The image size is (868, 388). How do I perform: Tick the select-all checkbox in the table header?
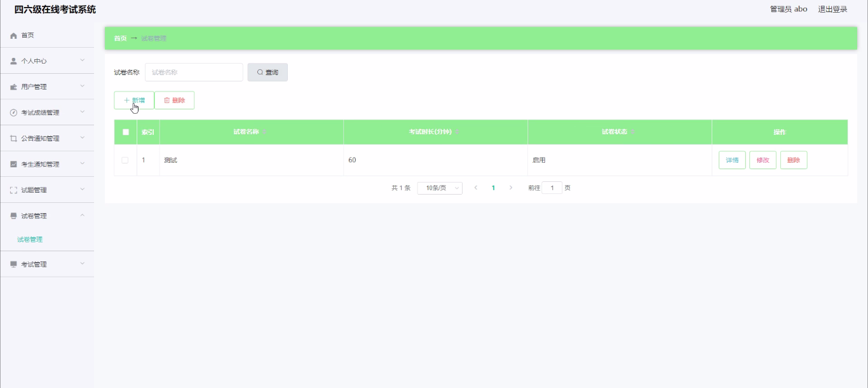[x=126, y=132]
